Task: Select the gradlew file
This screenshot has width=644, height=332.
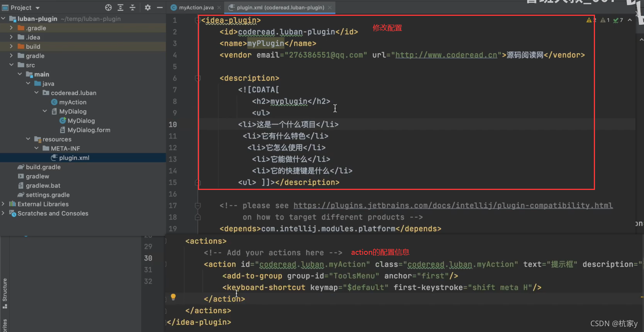Action: click(x=37, y=176)
